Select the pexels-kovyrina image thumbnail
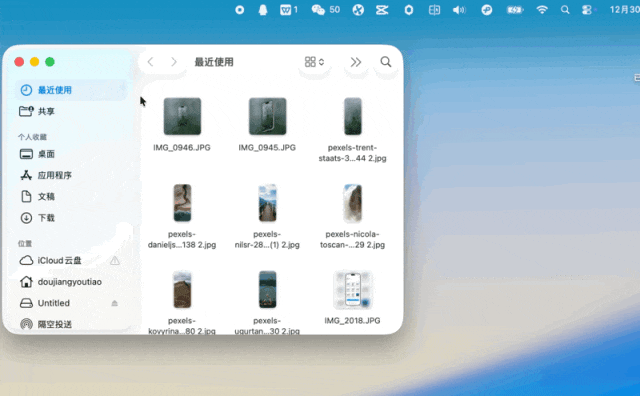This screenshot has width=640, height=396. pyautogui.click(x=182, y=289)
